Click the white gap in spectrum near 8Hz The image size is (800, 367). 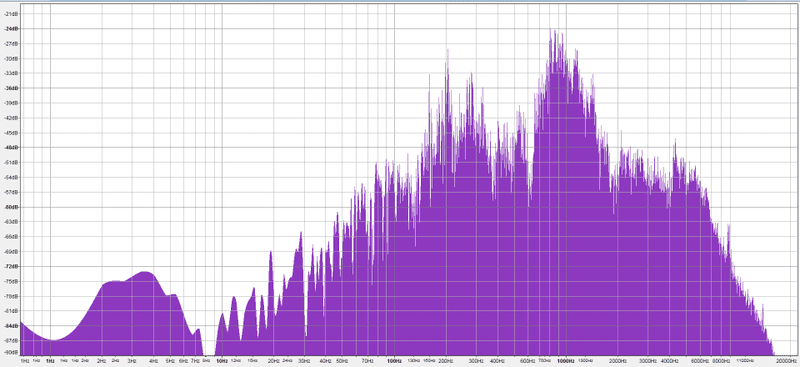pos(209,342)
